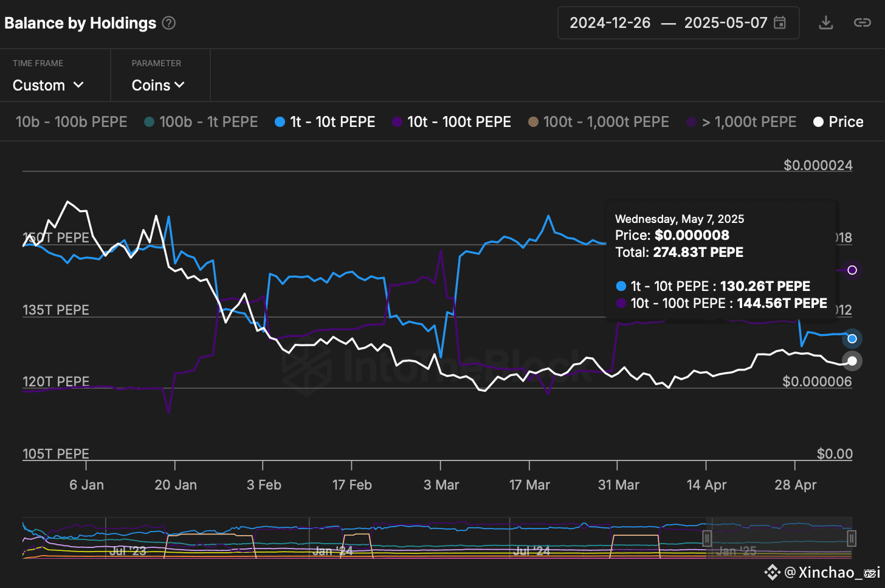The height and width of the screenshot is (588, 885).
Task: Click the left handle of range navigator
Action: click(707, 538)
